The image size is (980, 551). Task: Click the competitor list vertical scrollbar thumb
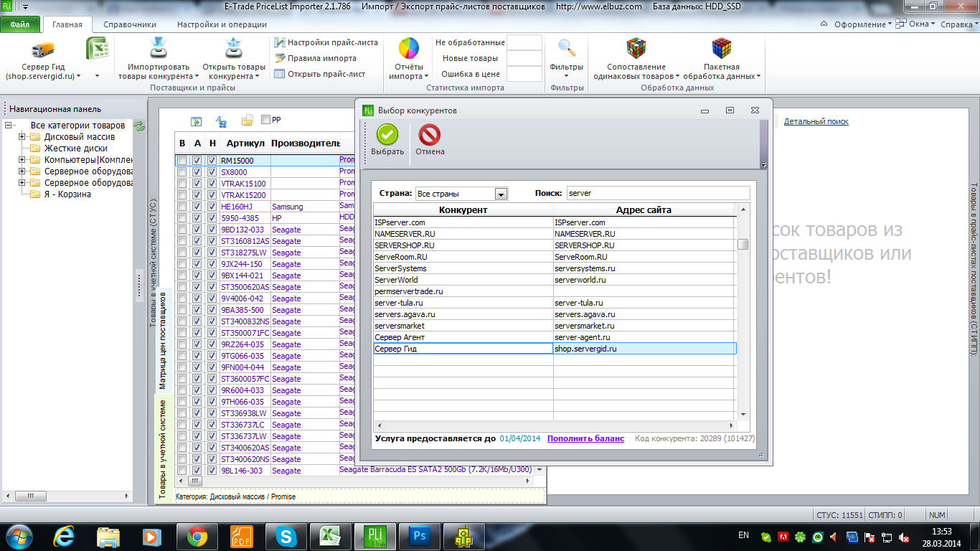point(743,244)
